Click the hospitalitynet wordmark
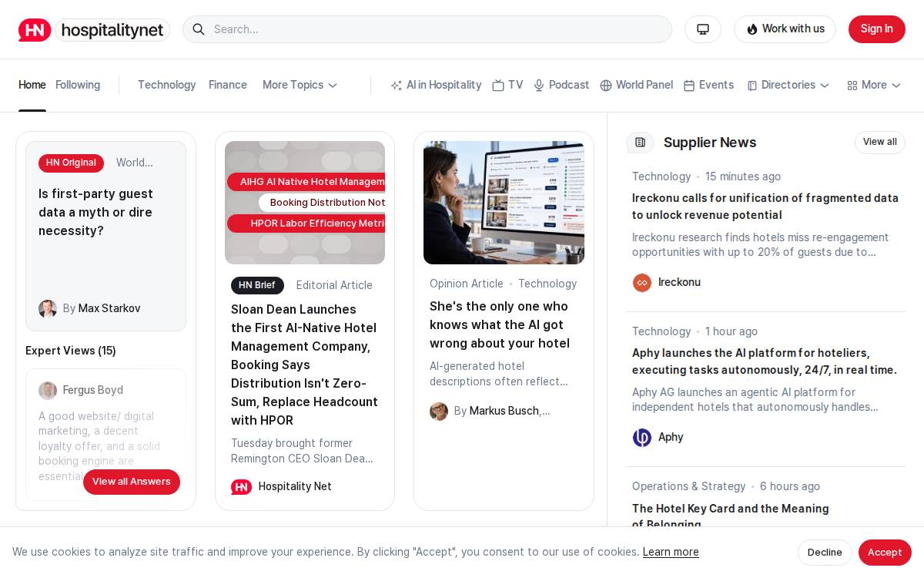Viewport: 924px width, 578px height. tap(112, 30)
